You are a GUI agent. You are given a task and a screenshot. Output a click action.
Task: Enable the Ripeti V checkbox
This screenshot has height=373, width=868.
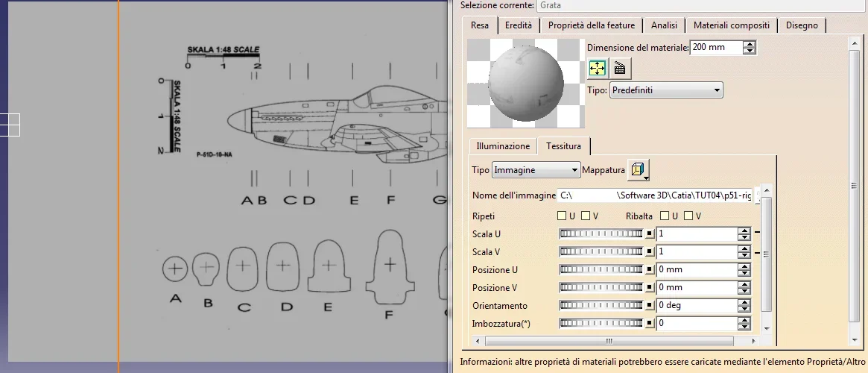tap(586, 216)
